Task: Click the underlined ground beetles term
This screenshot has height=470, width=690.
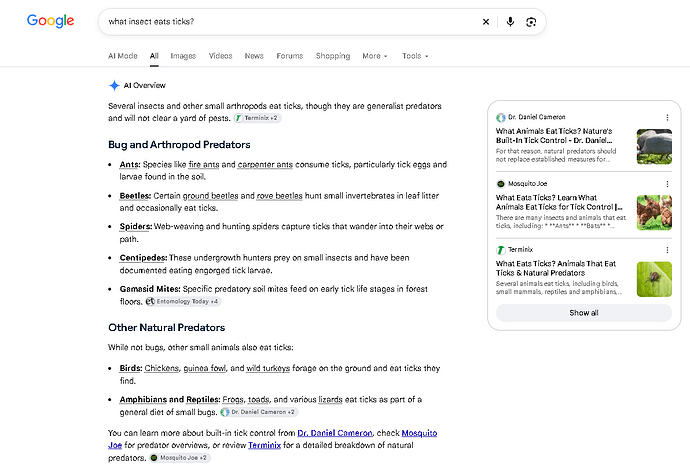Action: [210, 196]
